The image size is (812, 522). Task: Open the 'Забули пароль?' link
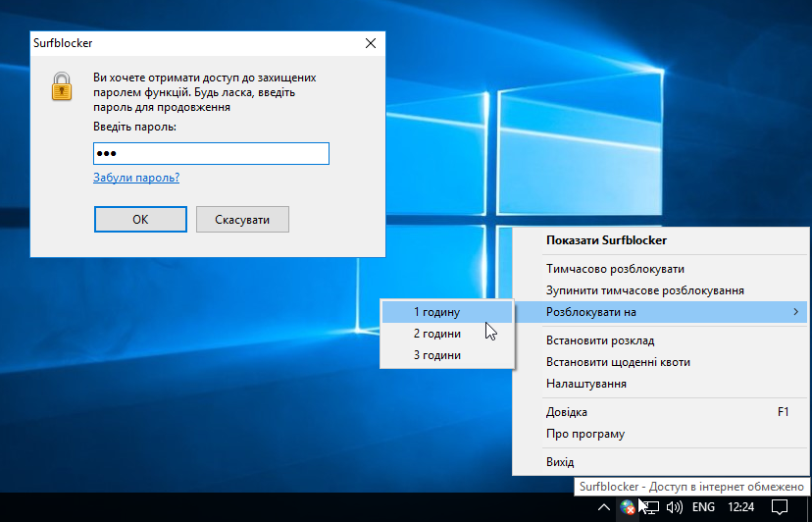[136, 178]
